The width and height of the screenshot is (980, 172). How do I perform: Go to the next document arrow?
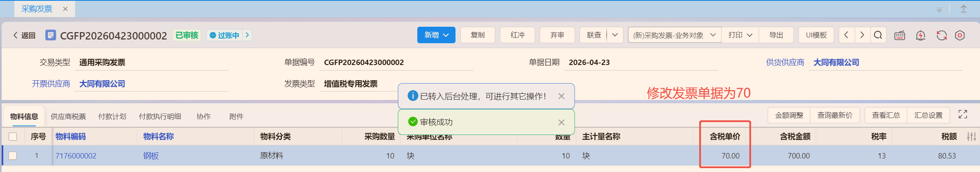click(x=862, y=35)
